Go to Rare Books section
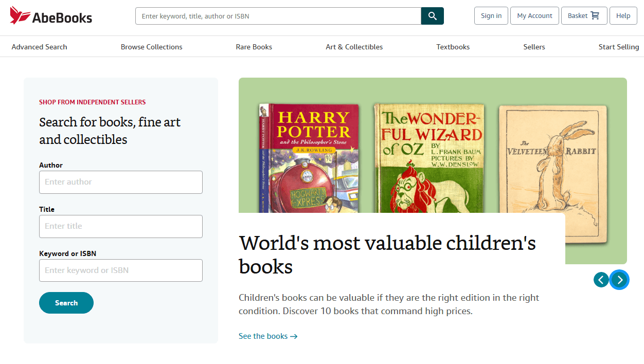The width and height of the screenshot is (644, 364). point(254,47)
